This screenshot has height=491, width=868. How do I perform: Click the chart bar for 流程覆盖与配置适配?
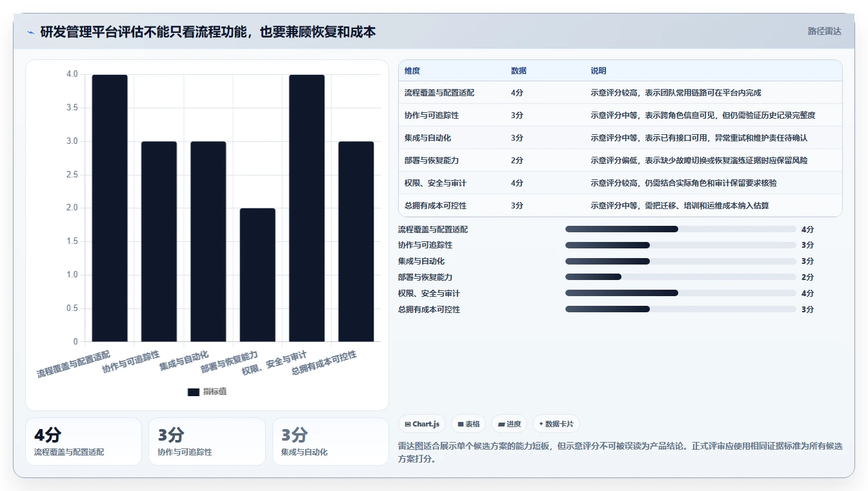(110, 208)
